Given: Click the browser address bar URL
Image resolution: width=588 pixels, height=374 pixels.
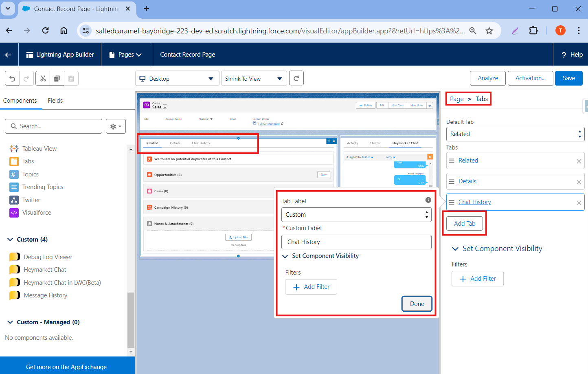Looking at the screenshot, I should 280,31.
